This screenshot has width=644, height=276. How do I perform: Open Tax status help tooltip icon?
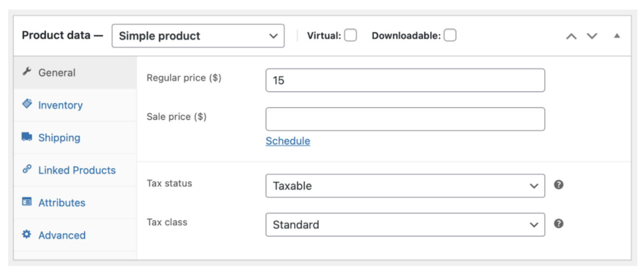coord(558,185)
